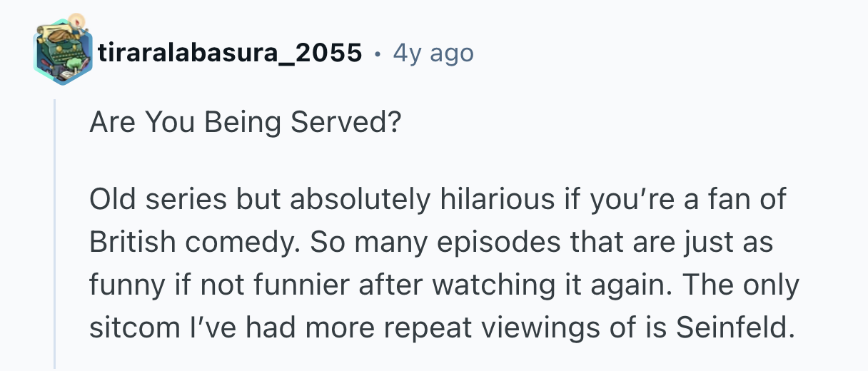This screenshot has height=371, width=868.
Task: Open tiraralabasura_2055's user profile
Action: (231, 53)
